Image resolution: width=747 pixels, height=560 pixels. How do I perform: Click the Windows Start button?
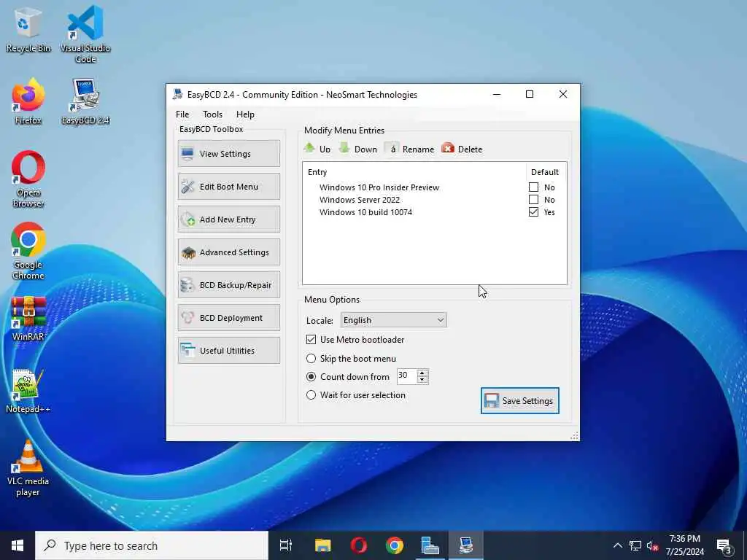point(18,545)
